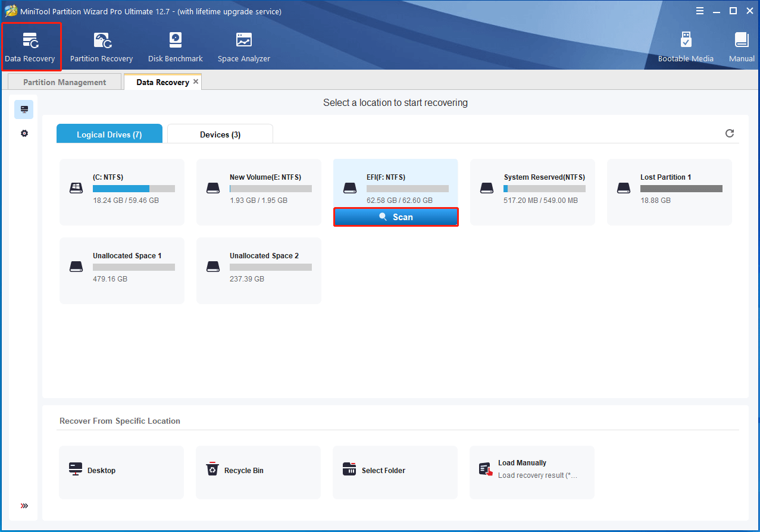
Task: Select Unallocated Space 1 card
Action: (x=122, y=271)
